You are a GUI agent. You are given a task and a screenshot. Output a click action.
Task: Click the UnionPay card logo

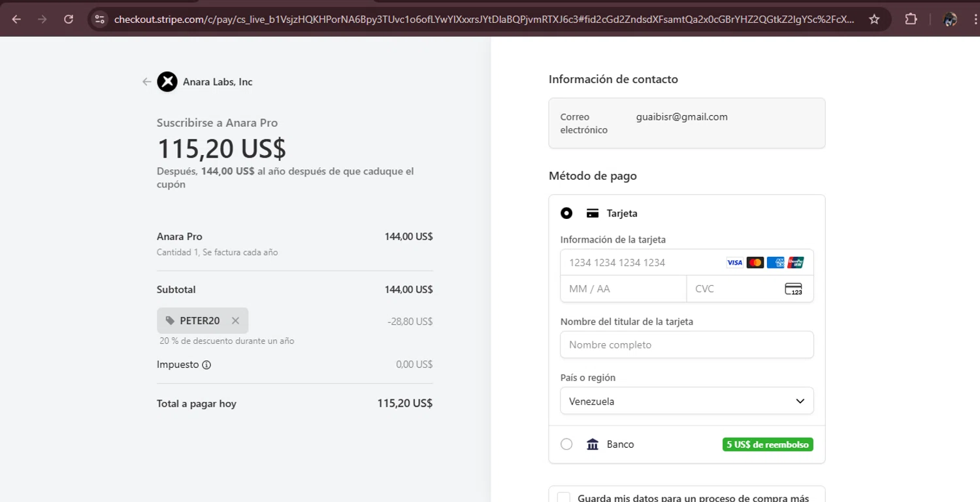click(796, 263)
